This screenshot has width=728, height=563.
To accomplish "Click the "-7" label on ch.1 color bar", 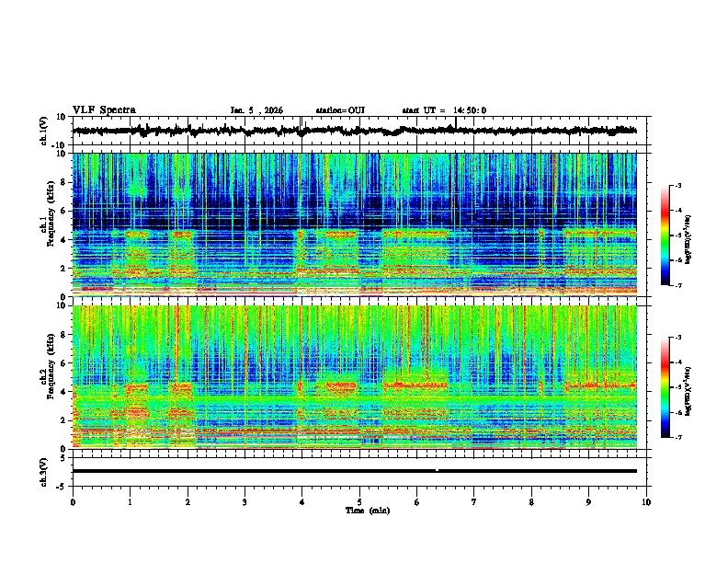I will (x=678, y=285).
